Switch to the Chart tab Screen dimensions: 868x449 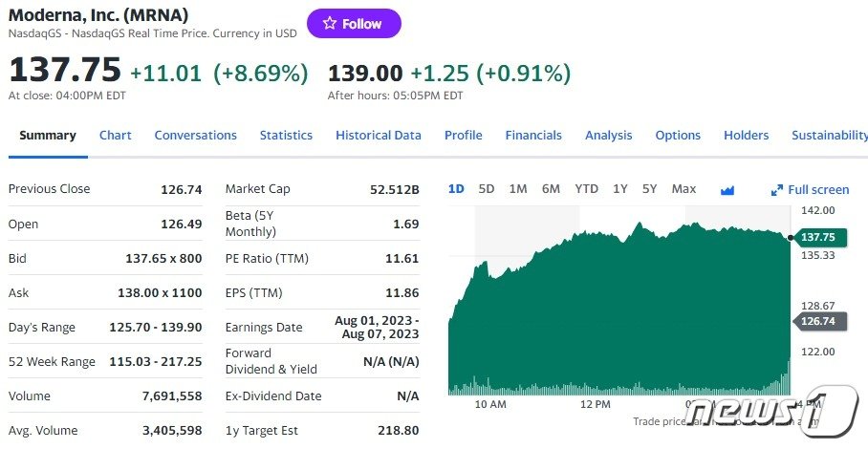pos(116,136)
